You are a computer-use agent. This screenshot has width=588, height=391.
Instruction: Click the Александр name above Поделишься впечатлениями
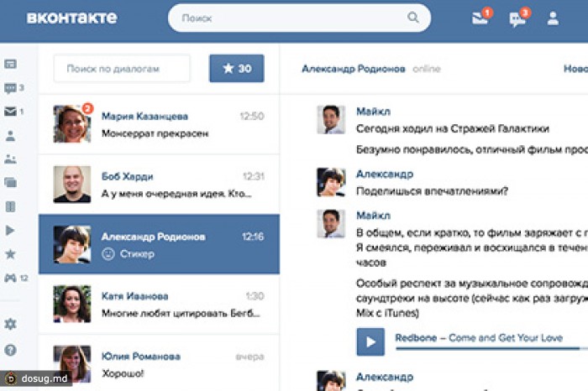point(385,175)
